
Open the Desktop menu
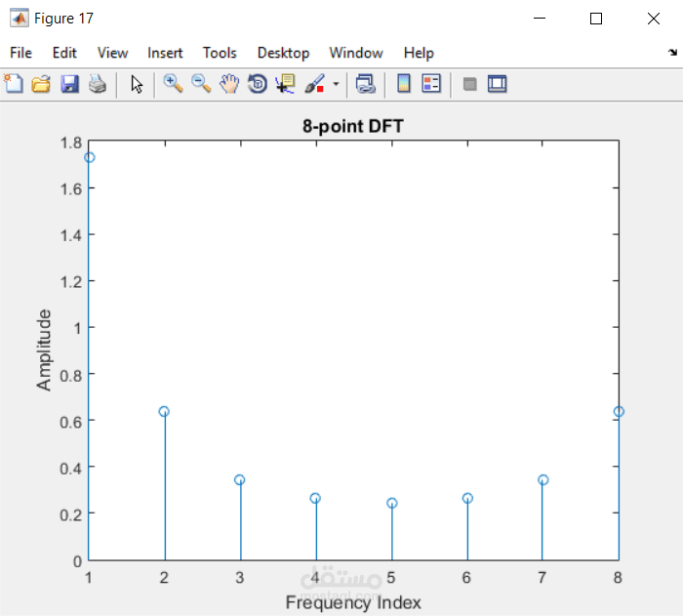coord(284,53)
